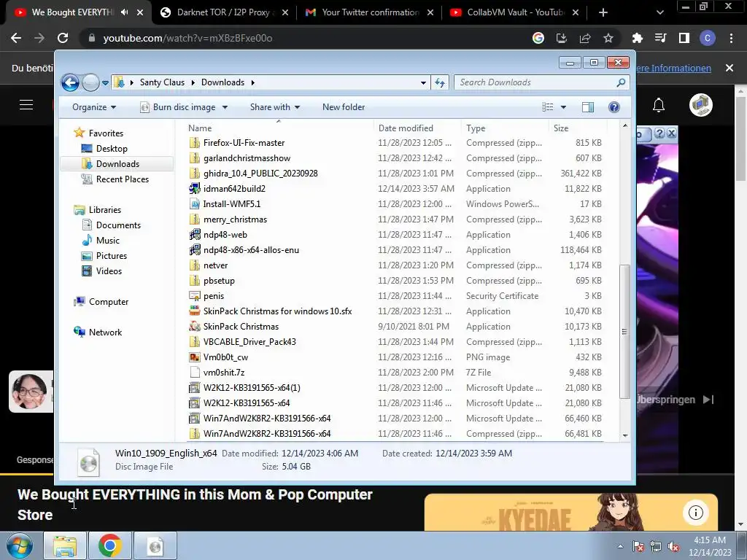747x560 pixels.
Task: Click Explorer's Forward navigation button
Action: (x=90, y=83)
